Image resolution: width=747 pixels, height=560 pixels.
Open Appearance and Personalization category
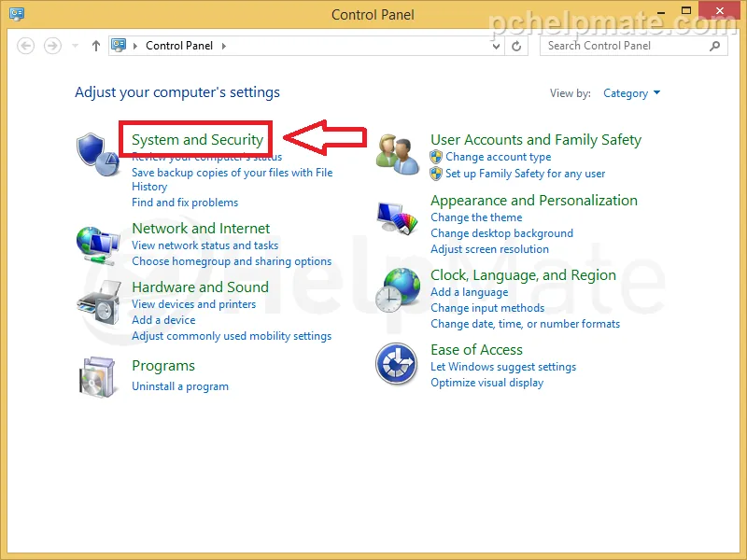(x=534, y=201)
